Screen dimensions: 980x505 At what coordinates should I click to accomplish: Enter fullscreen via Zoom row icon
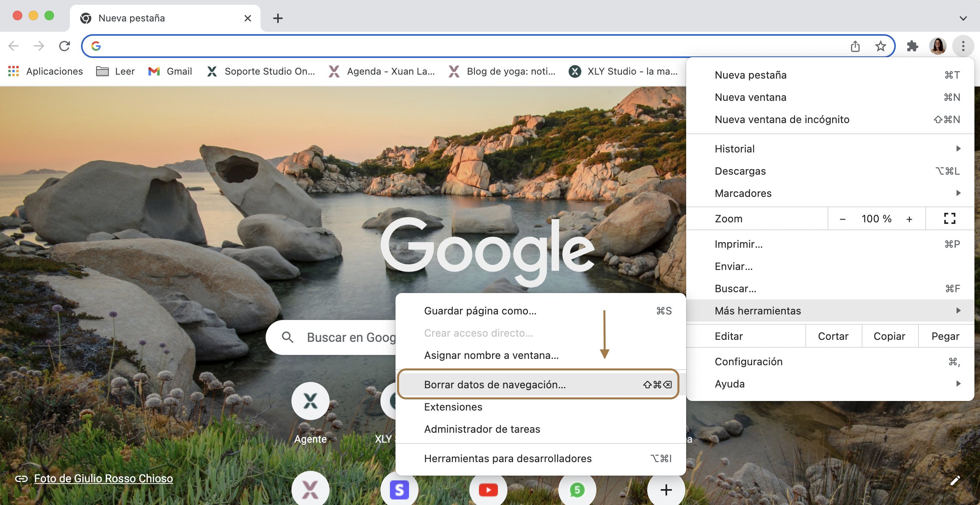pyautogui.click(x=949, y=218)
